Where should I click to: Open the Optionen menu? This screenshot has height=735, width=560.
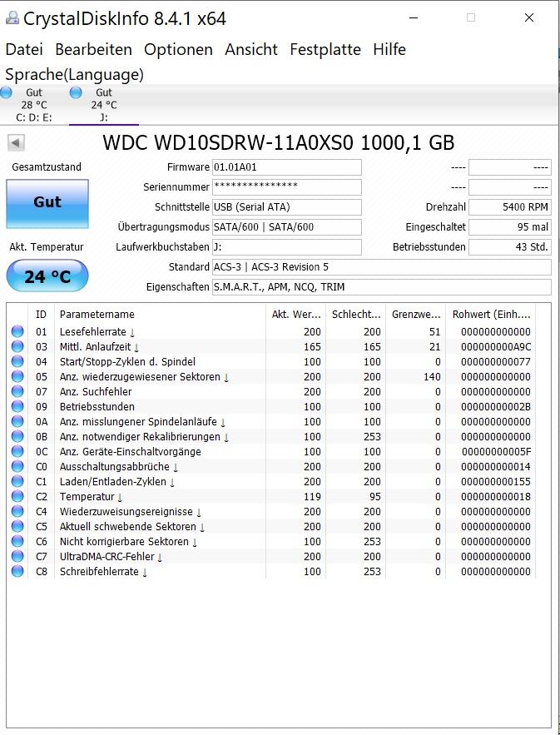point(178,49)
